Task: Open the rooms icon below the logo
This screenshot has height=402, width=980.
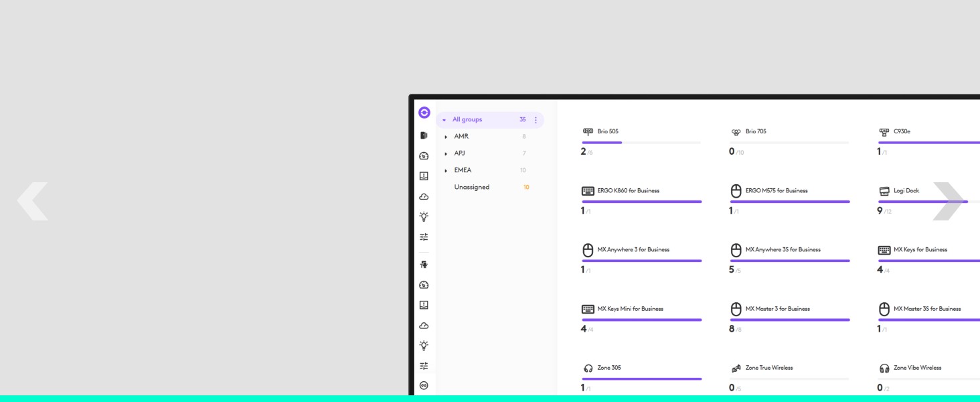Action: [424, 135]
